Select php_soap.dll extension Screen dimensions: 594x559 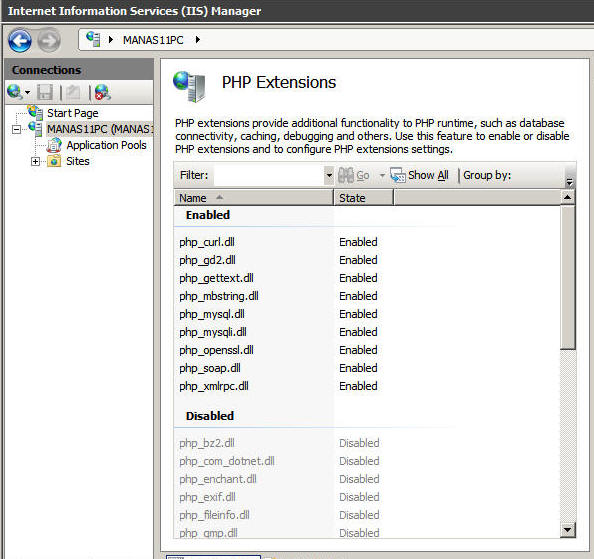pyautogui.click(x=210, y=368)
